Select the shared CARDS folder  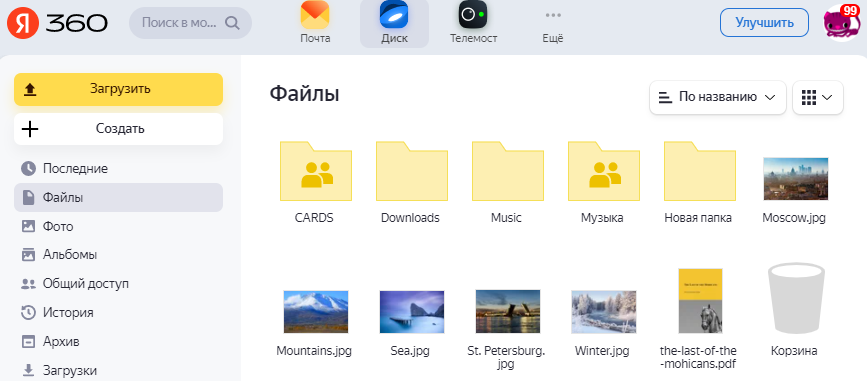click(315, 171)
